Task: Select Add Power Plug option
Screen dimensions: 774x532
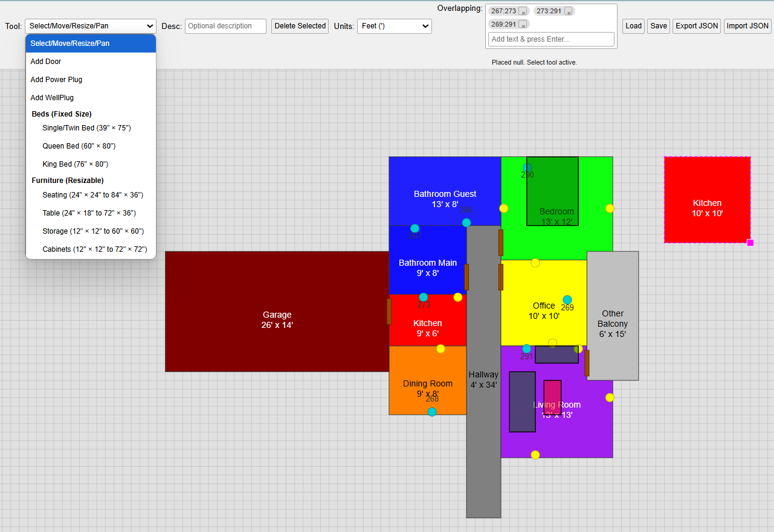Action: [56, 80]
